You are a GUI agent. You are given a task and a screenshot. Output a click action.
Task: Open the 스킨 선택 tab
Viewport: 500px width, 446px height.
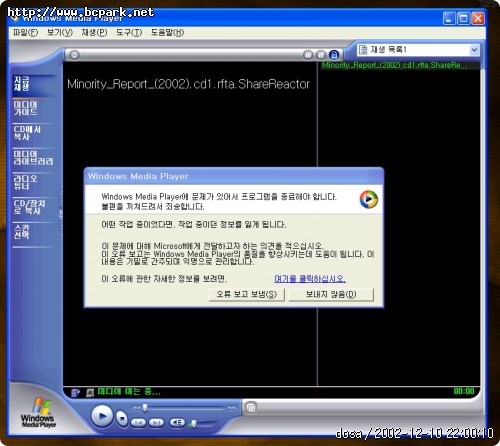click(x=33, y=232)
